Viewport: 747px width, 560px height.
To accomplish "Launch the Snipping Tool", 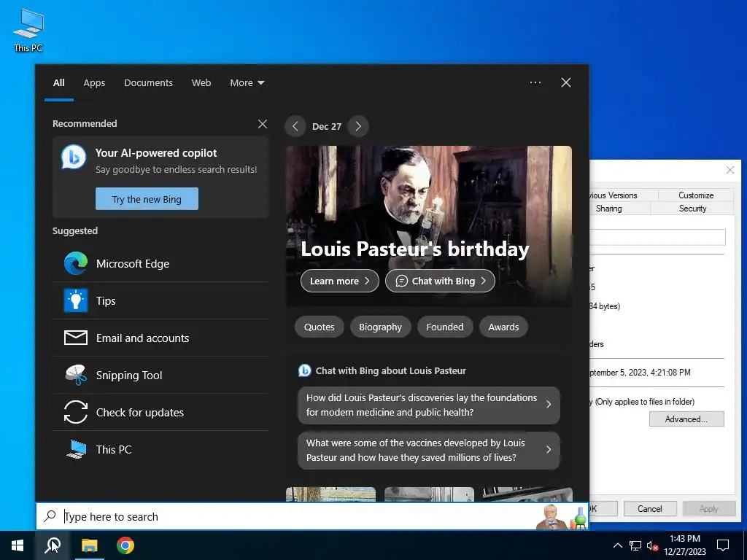I will [x=160, y=376].
